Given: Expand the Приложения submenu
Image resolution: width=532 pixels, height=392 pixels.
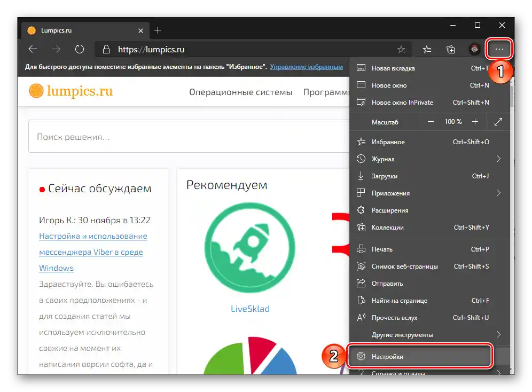Looking at the screenshot, I should [x=429, y=193].
